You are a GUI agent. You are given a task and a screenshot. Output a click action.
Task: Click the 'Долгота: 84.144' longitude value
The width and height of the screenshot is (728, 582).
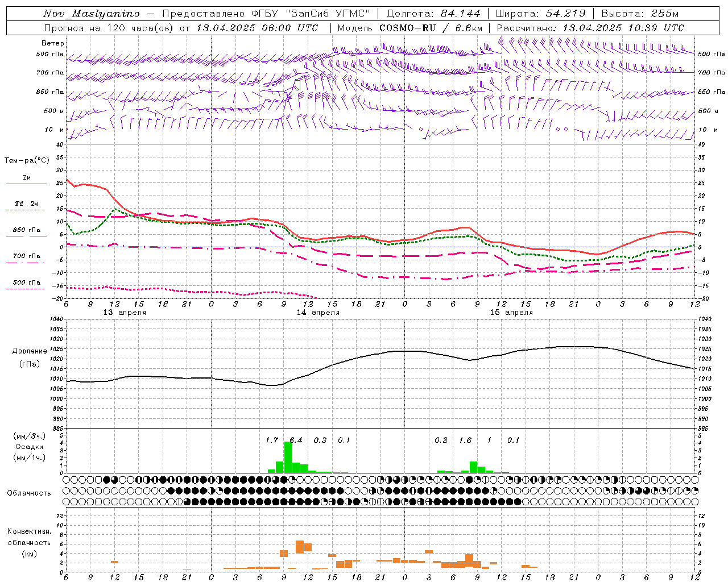click(433, 14)
